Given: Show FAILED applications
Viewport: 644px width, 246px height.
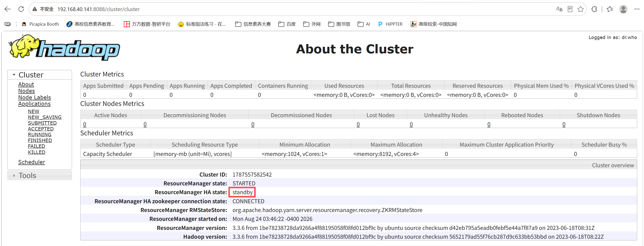Looking at the screenshot, I should [x=36, y=146].
